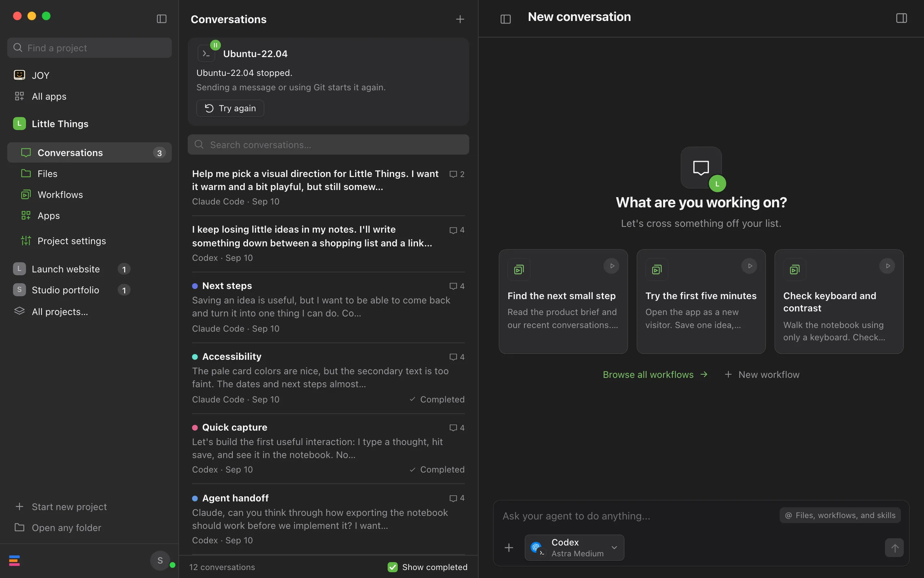This screenshot has height=578, width=924.
Task: Open Files in the sidebar
Action: point(90,173)
